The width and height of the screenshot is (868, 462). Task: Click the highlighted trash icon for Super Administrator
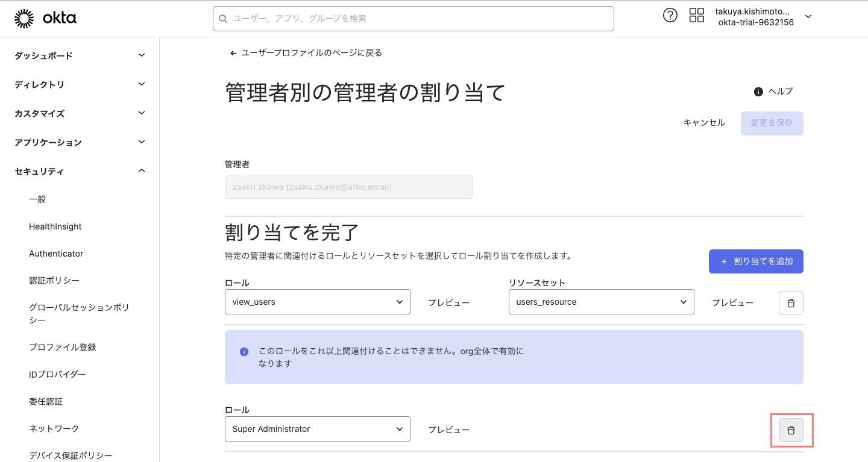coord(791,429)
